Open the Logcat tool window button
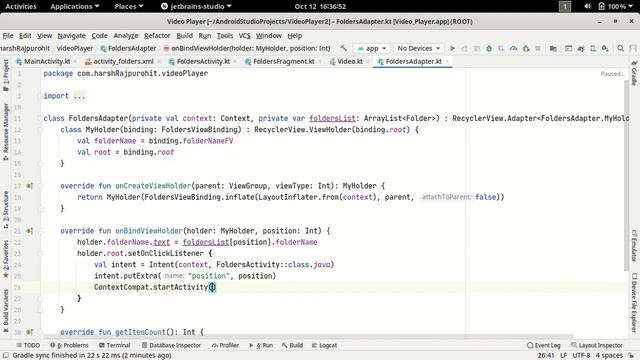Viewport: 640px width, 360px height. (324, 345)
